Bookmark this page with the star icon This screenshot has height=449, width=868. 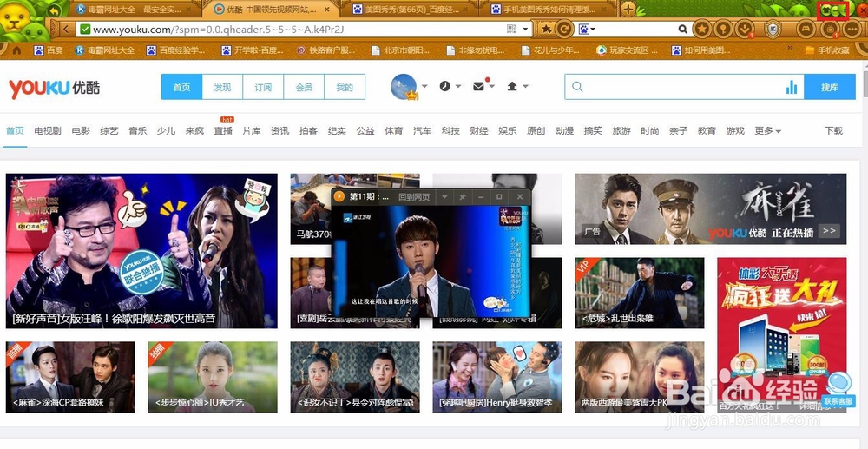point(547,29)
